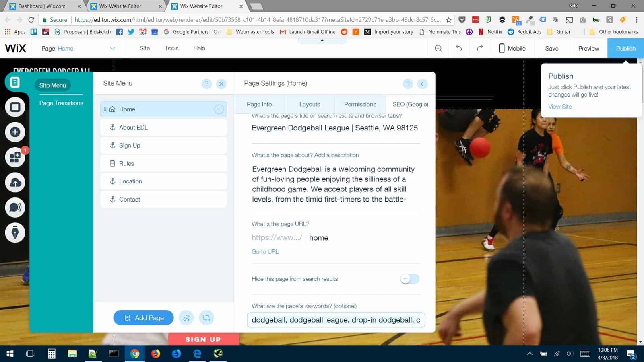This screenshot has height=362, width=644.
Task: Toggle Hide this page from search results
Action: pyautogui.click(x=409, y=279)
